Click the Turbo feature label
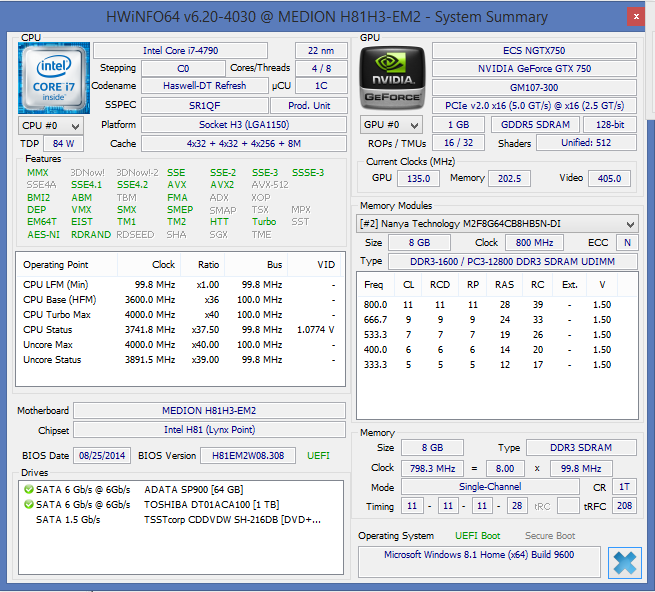 (264, 222)
